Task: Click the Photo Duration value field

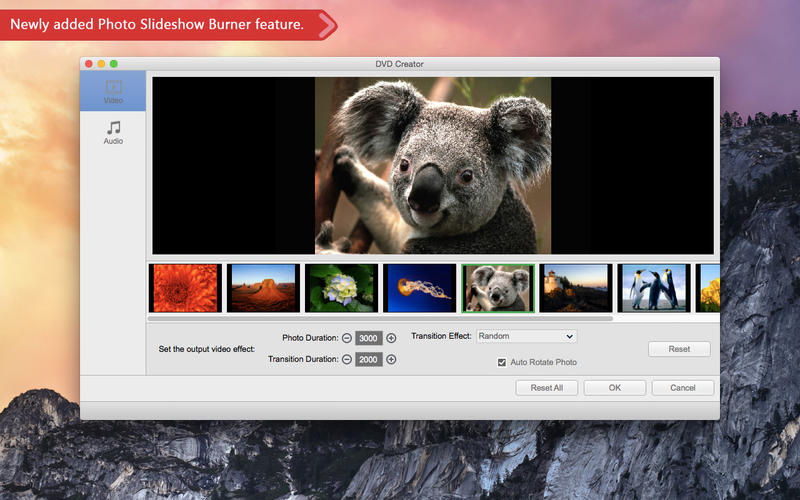Action: coord(369,338)
